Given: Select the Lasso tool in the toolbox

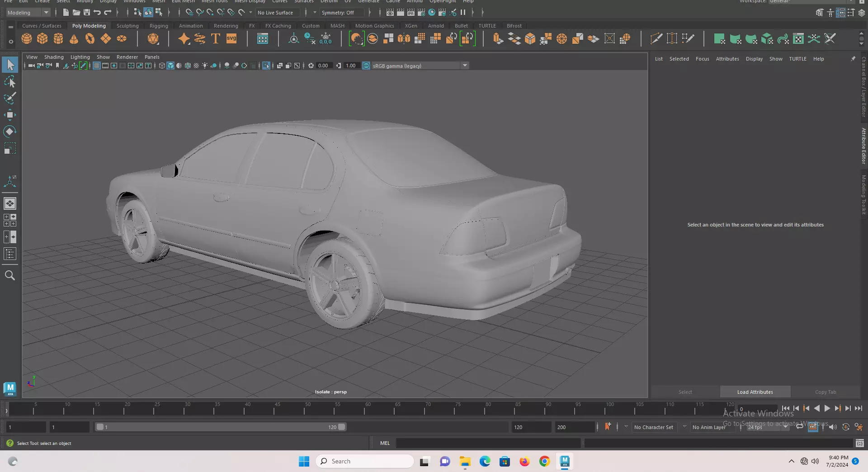Looking at the screenshot, I should [x=10, y=82].
